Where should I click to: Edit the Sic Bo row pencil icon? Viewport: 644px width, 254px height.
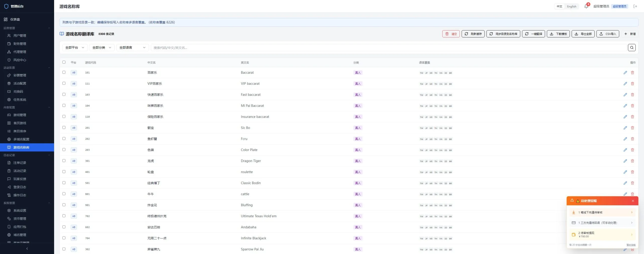(625, 128)
